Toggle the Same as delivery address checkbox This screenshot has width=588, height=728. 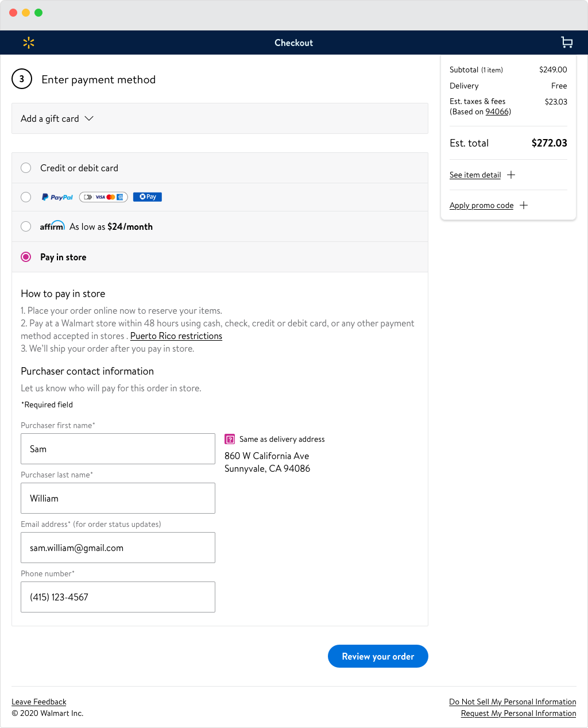pyautogui.click(x=230, y=439)
